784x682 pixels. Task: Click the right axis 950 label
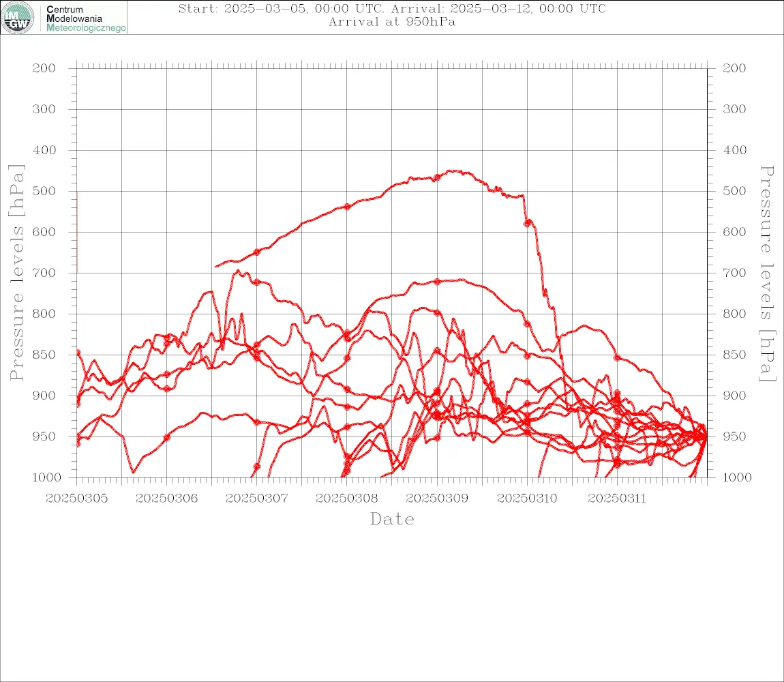(x=734, y=436)
